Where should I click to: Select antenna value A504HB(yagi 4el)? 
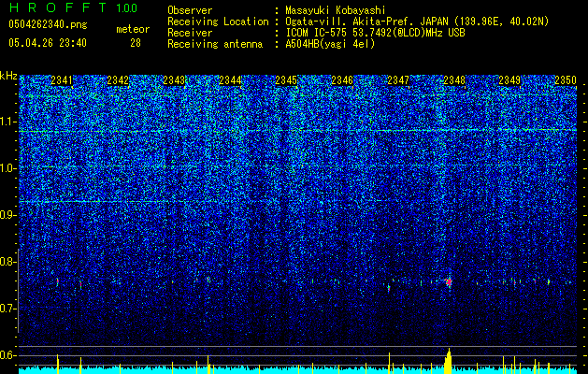pyautogui.click(x=330, y=44)
